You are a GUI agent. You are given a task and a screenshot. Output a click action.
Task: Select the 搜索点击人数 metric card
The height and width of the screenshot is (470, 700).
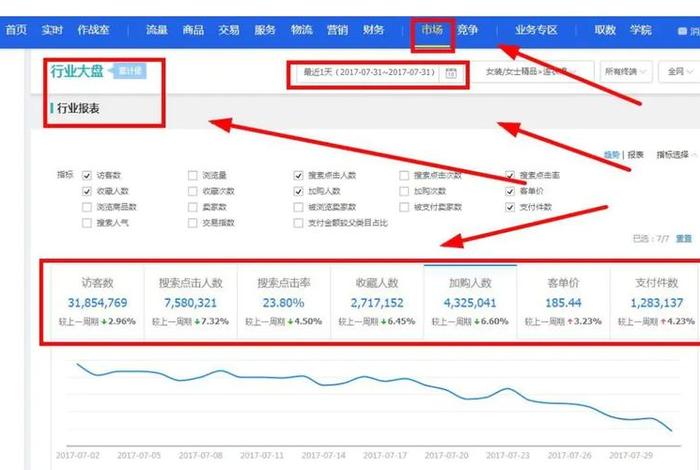191,302
